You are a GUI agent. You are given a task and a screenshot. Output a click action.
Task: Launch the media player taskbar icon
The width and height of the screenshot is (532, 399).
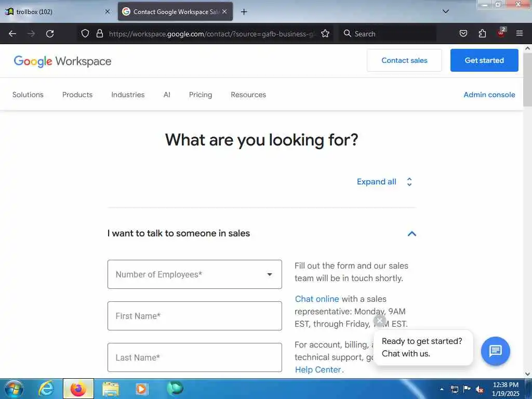[141, 389]
